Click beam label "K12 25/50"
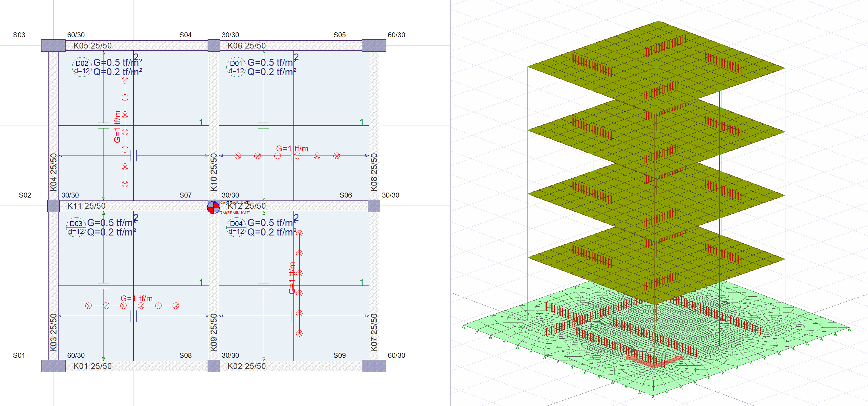This screenshot has height=406, width=868. (247, 205)
